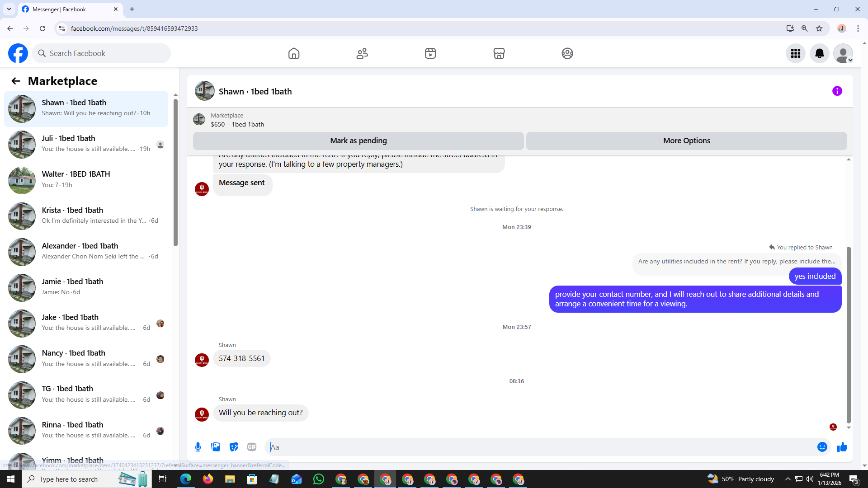
Task: Switch to the Friends tab in the top navigation
Action: tap(362, 54)
